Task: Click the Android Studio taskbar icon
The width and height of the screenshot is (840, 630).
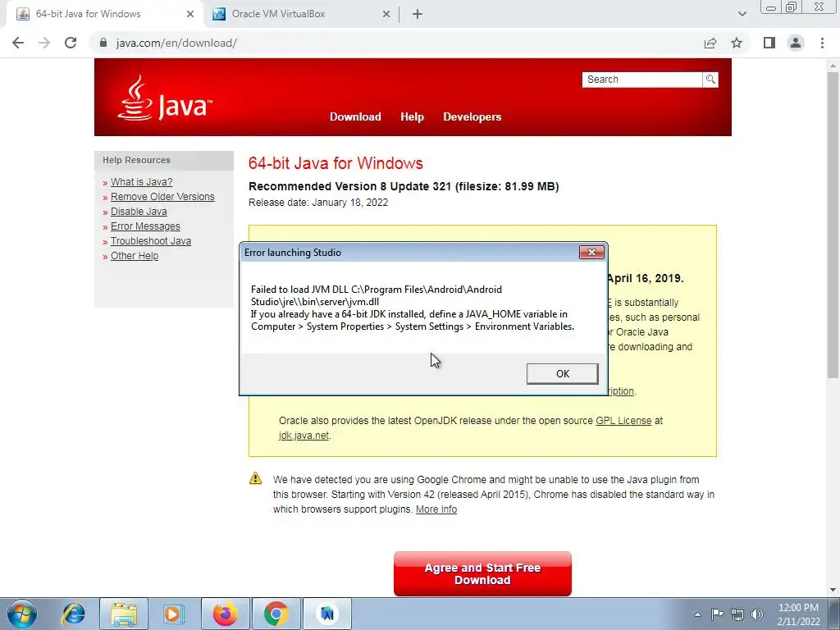Action: (327, 614)
